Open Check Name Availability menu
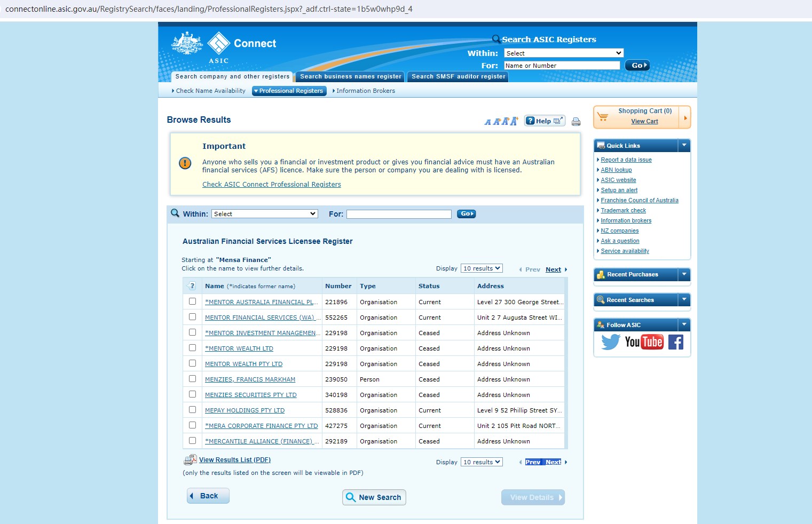This screenshot has height=524, width=812. click(209, 91)
